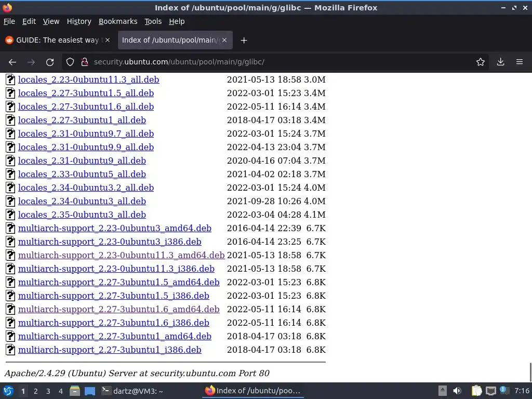Screen dimensions: 532x399
Task: Open the volume control in the tray
Action: [x=457, y=391]
